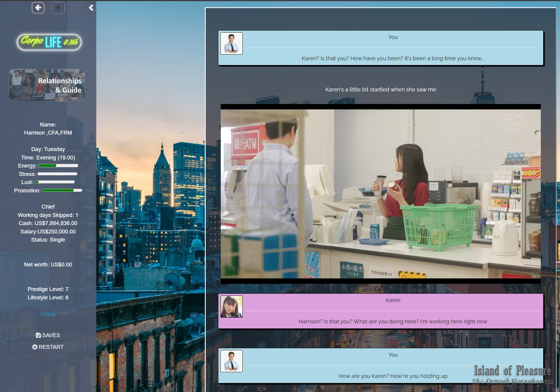Click the convenience store scene video

381,194
